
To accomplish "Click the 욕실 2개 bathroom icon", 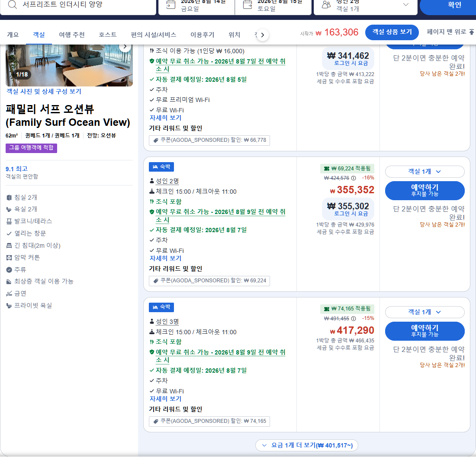I will (x=9, y=209).
